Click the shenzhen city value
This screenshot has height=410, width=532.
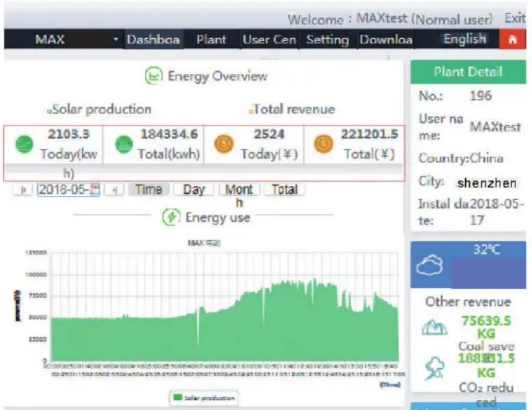coord(487,183)
